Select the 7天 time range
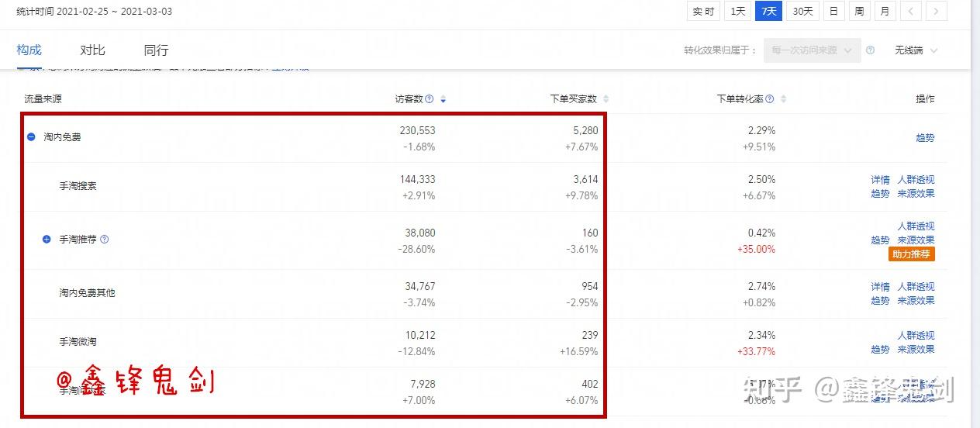The height and width of the screenshot is (428, 980). pyautogui.click(x=768, y=12)
